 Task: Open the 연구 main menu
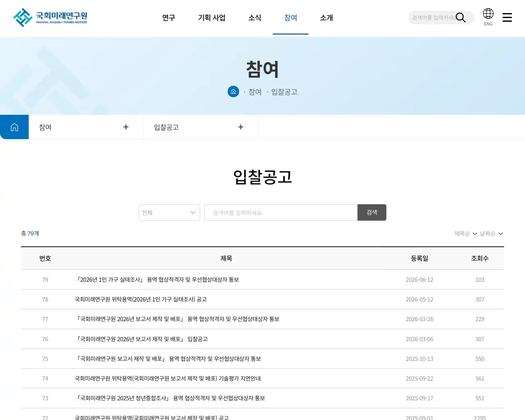pos(169,18)
